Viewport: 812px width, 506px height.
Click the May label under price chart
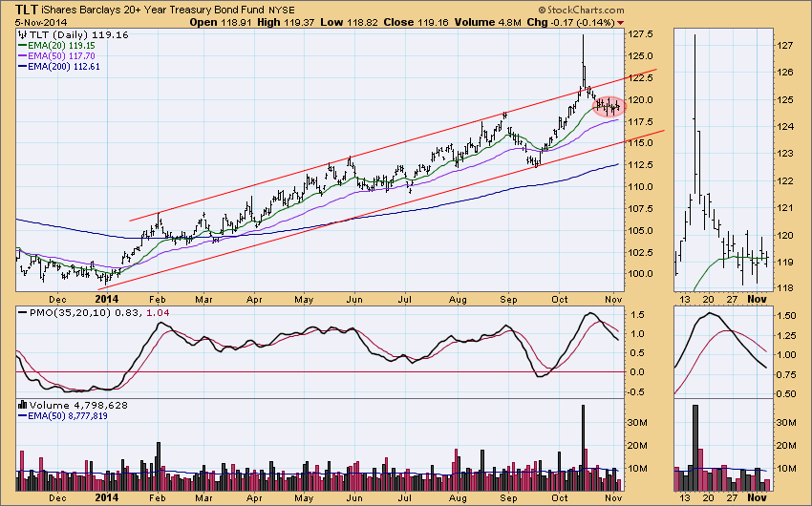click(304, 299)
